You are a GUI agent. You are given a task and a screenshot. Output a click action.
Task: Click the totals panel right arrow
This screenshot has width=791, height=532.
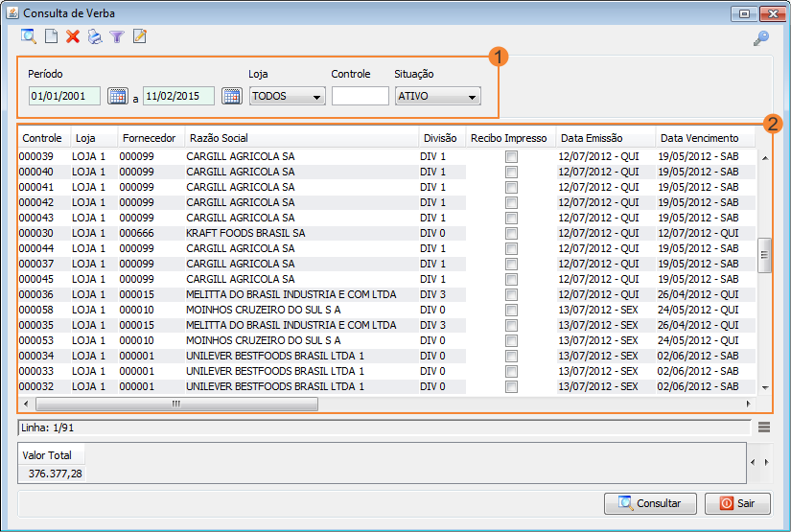[x=767, y=462]
